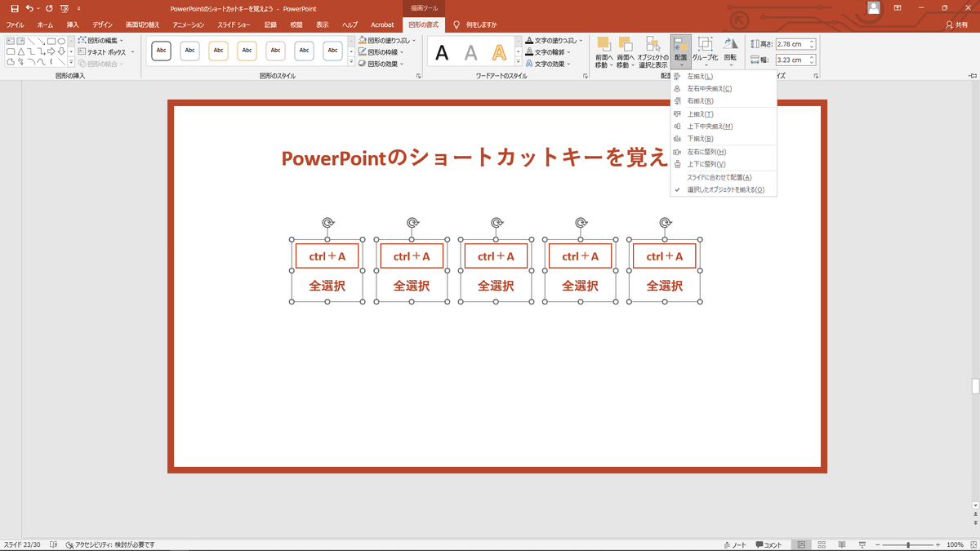Switch to アニメーション ribbon tab
The image size is (980, 551).
click(x=189, y=25)
